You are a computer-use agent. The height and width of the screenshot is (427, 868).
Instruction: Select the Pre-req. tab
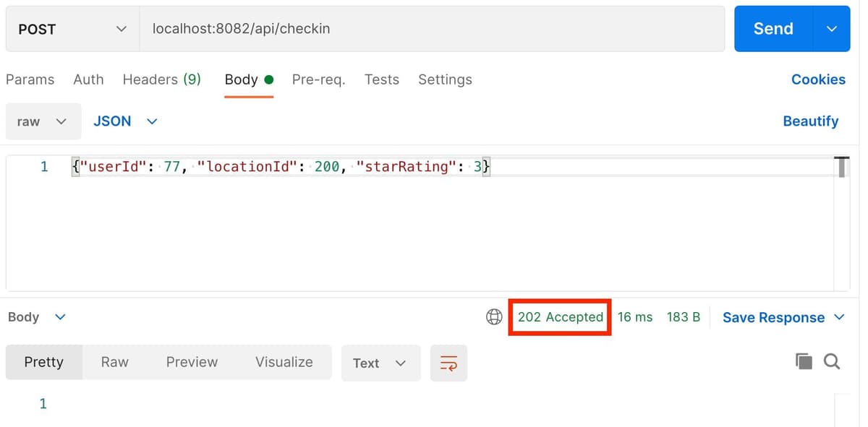pos(318,79)
